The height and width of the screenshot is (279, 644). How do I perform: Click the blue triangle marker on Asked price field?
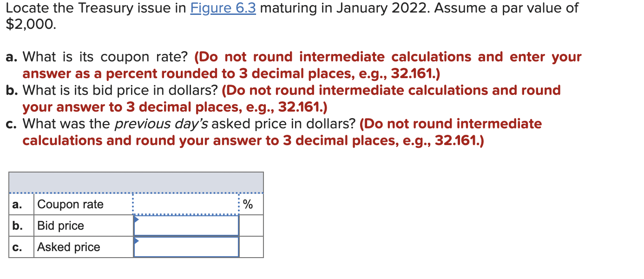136,241
